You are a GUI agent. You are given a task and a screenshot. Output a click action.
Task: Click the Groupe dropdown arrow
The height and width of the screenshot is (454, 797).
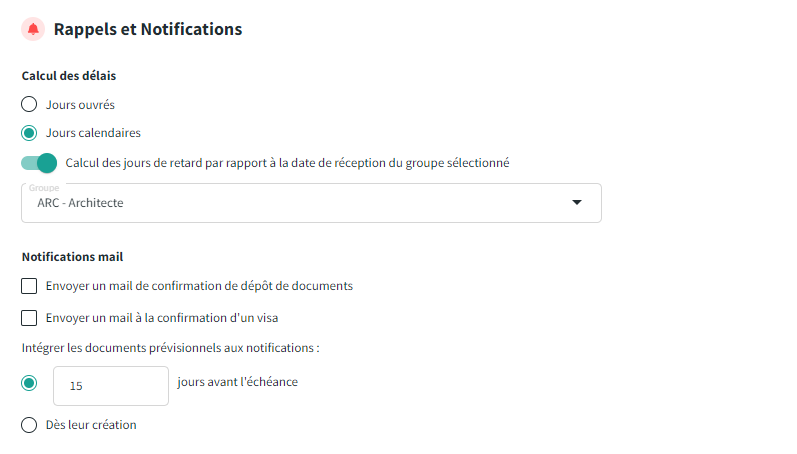coord(576,203)
